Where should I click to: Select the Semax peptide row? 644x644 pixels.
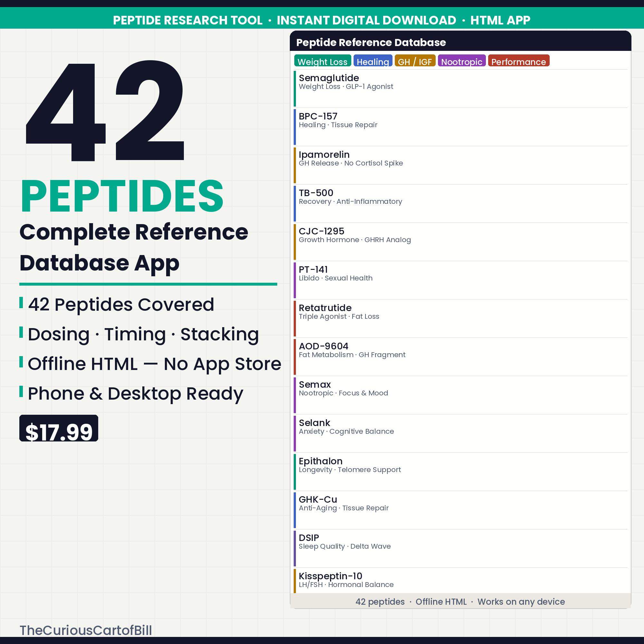[460, 395]
